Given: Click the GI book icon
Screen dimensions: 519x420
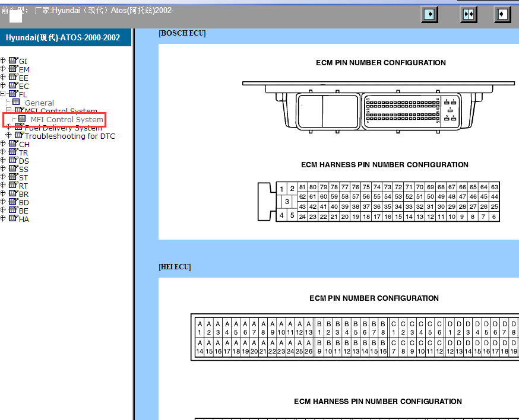Looking at the screenshot, I should [13, 60].
